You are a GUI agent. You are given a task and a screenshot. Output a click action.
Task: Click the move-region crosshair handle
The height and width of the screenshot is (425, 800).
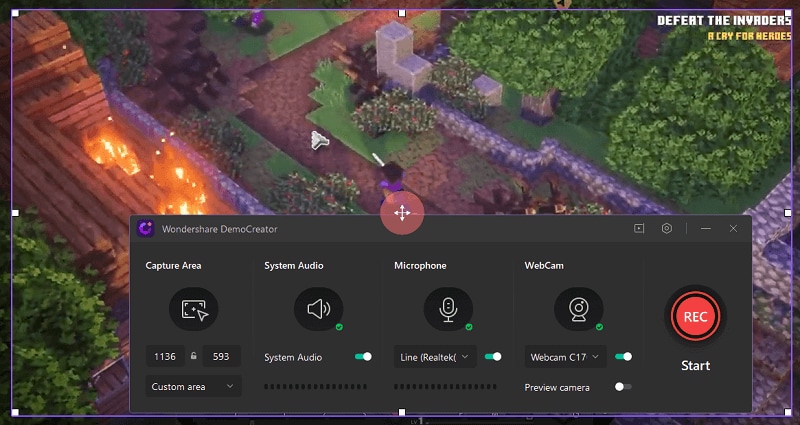402,213
